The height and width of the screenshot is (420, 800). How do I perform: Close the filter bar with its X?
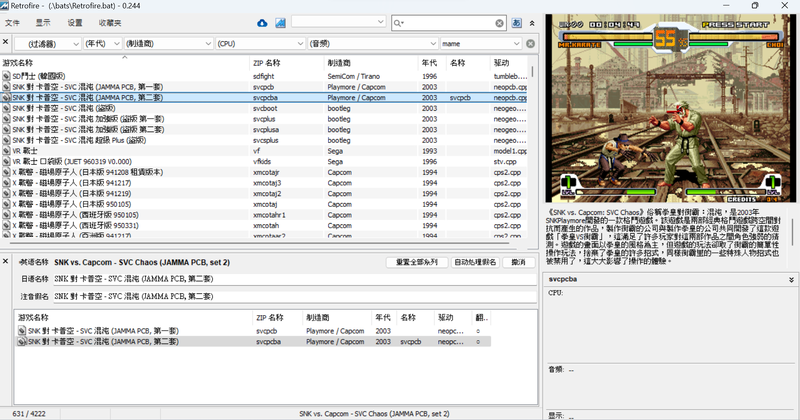(5, 42)
